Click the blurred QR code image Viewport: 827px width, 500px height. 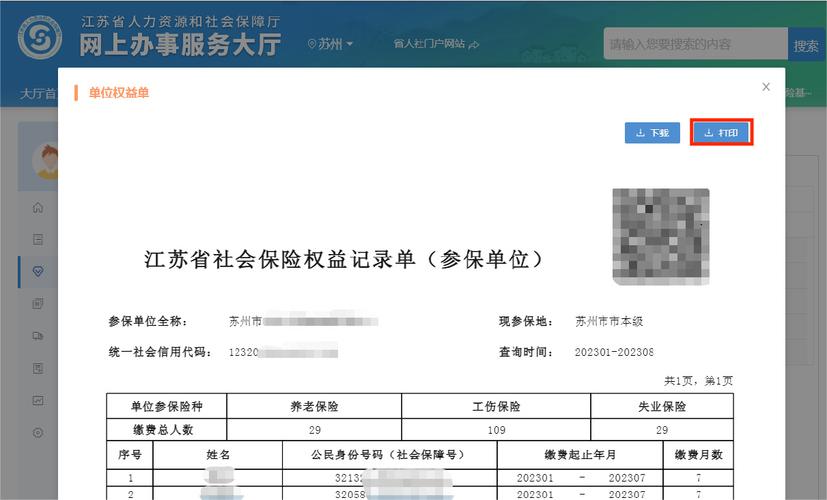tap(661, 237)
